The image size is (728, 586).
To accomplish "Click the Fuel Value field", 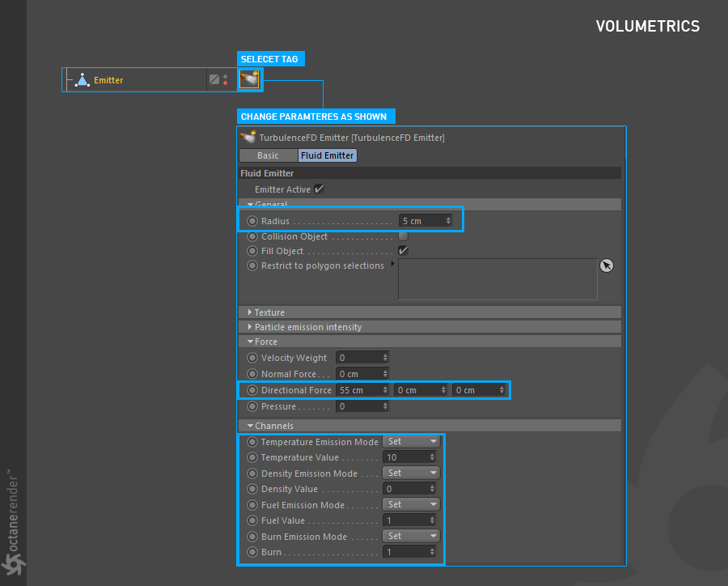I will tap(409, 520).
